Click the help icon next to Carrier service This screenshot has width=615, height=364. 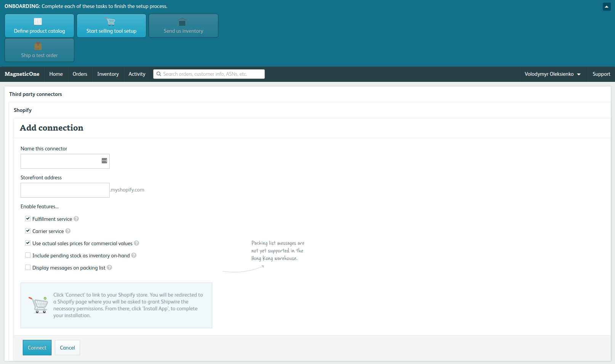(68, 231)
